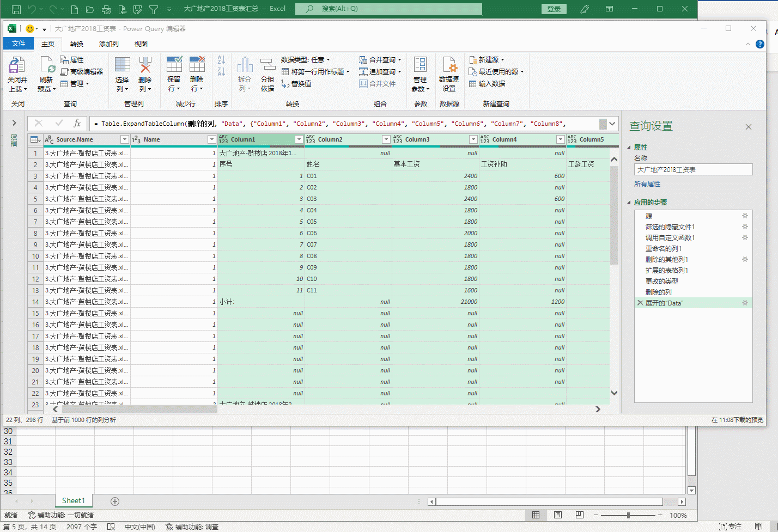778x532 pixels.
Task: Delete the 展开的"Data" step using its X
Action: 640,303
